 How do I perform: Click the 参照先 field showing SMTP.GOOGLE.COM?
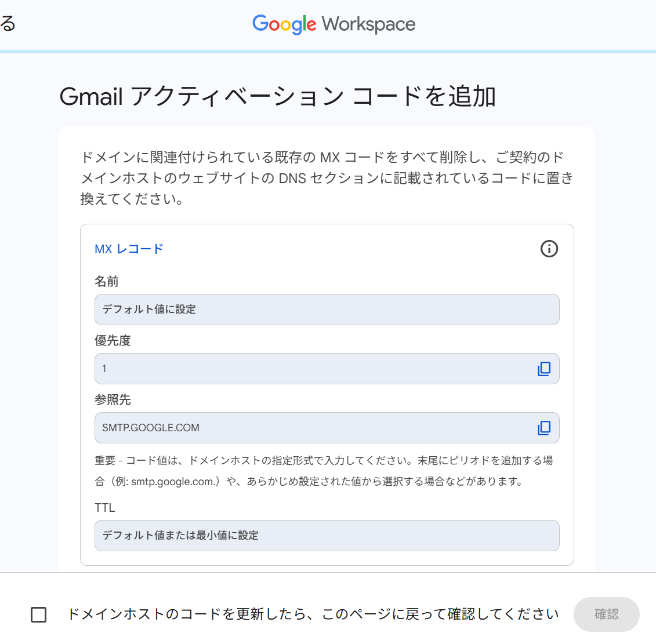pyautogui.click(x=313, y=428)
